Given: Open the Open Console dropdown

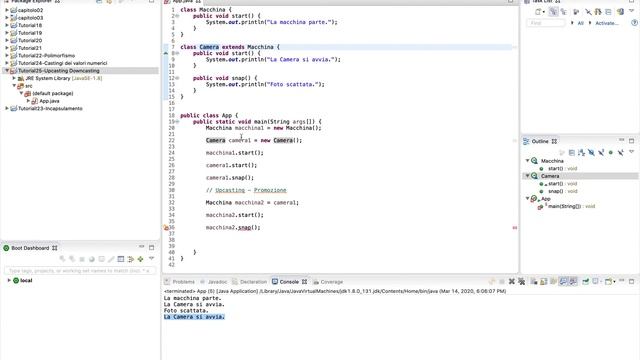Looking at the screenshot, I should click(614, 282).
